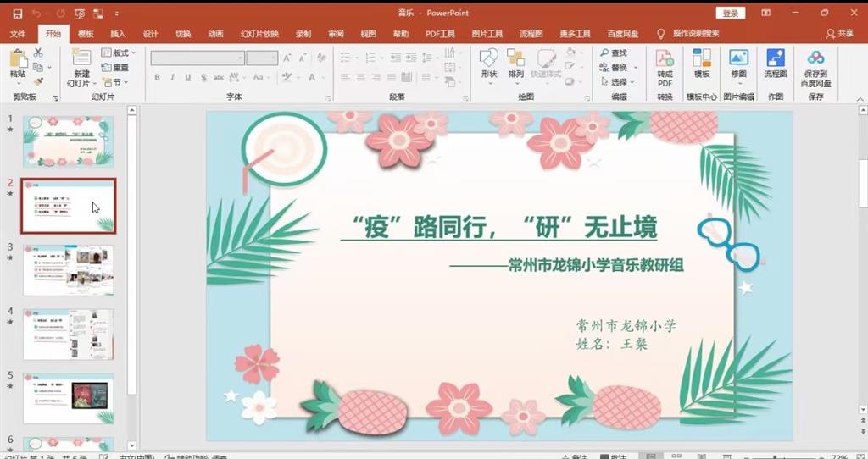The width and height of the screenshot is (868, 459).
Task: Toggle underline formatting U
Action: 188,77
